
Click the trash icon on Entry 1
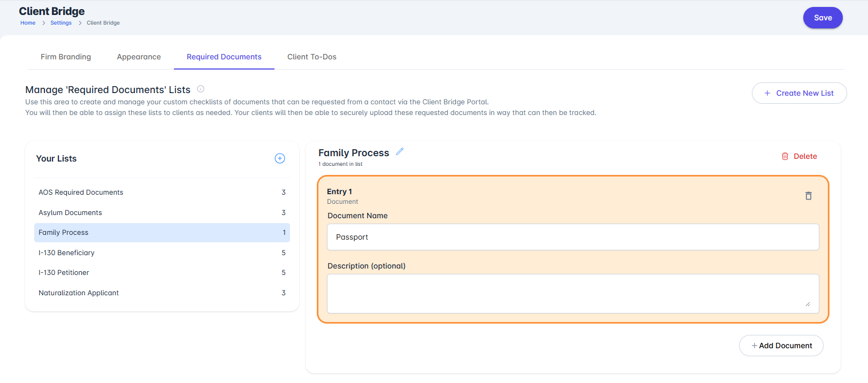tap(808, 196)
